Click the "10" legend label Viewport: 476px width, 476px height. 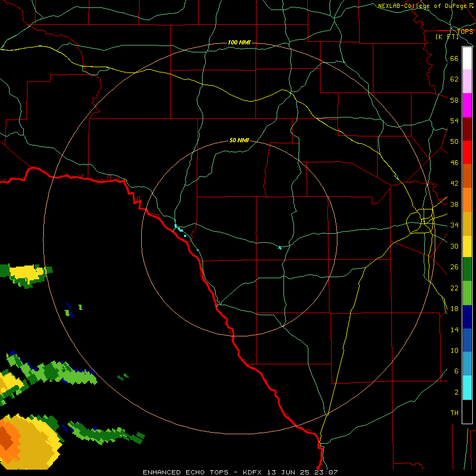(x=454, y=350)
